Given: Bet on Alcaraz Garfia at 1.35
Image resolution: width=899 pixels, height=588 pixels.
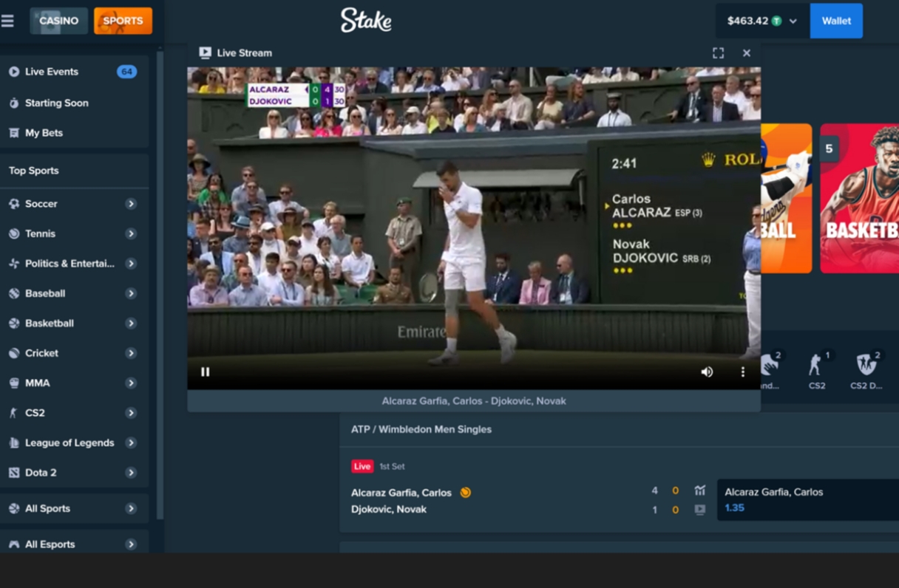Looking at the screenshot, I should [808, 500].
